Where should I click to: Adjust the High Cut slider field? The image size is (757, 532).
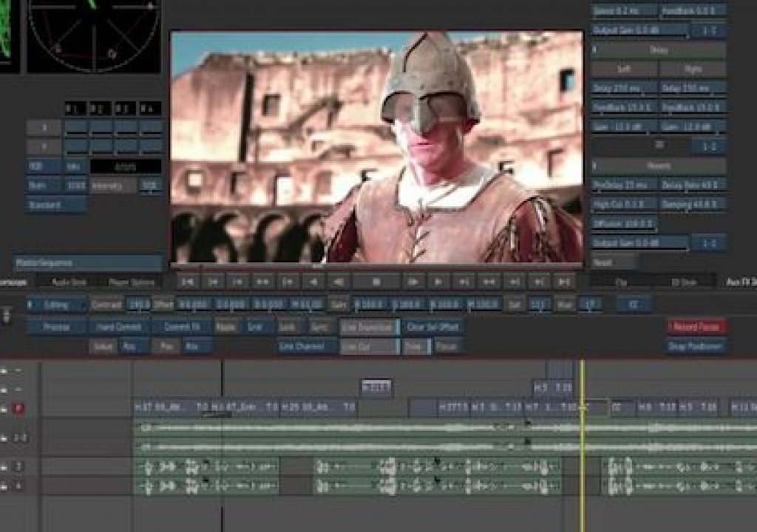tap(624, 204)
